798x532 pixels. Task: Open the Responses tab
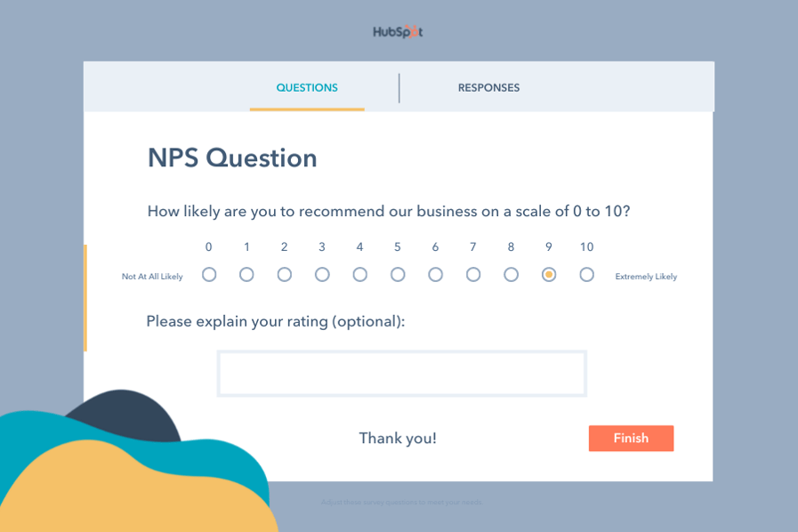tap(488, 88)
